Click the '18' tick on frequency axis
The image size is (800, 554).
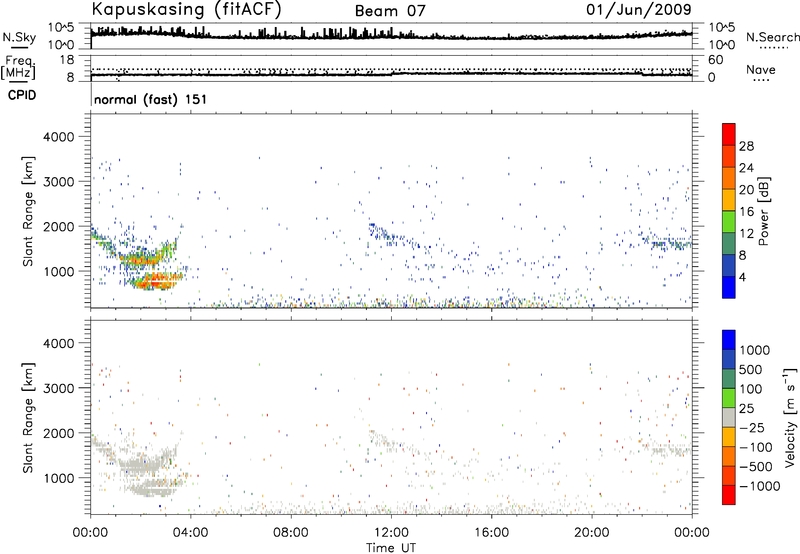[x=67, y=60]
